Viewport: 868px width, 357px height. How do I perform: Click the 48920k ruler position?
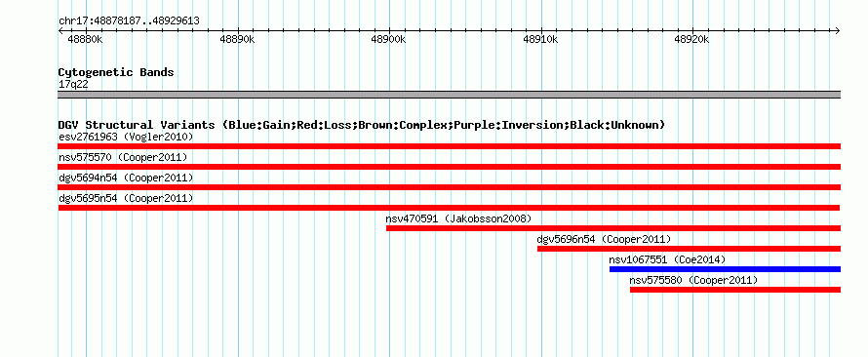click(692, 39)
